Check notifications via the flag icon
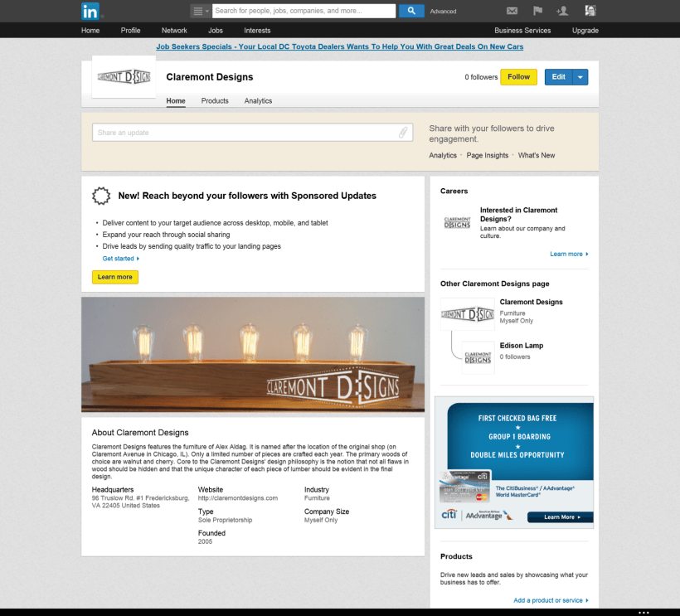The width and height of the screenshot is (680, 616). (x=537, y=11)
